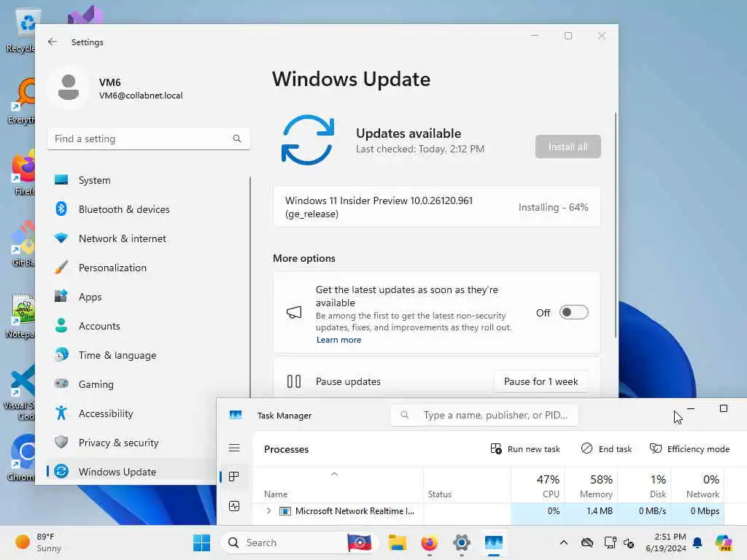Screen dimensions: 747x560
Task: Click the Task Manager app icon in title bar
Action: (x=236, y=415)
